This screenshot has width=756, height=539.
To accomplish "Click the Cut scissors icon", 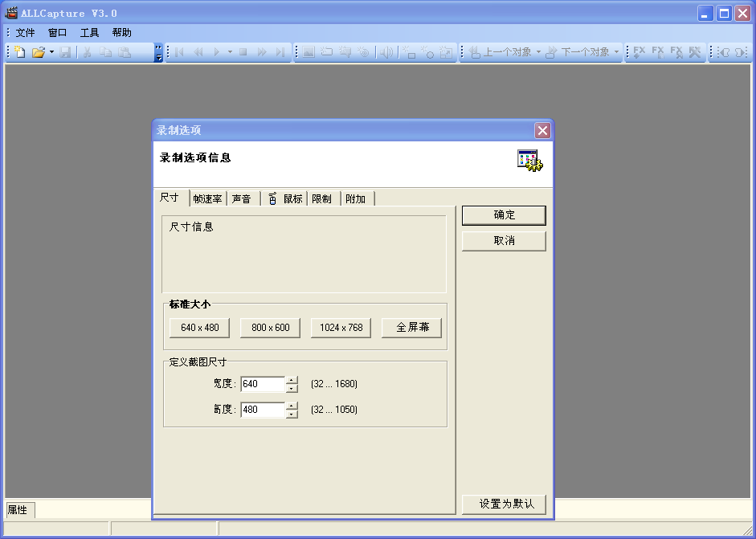I will [x=87, y=52].
